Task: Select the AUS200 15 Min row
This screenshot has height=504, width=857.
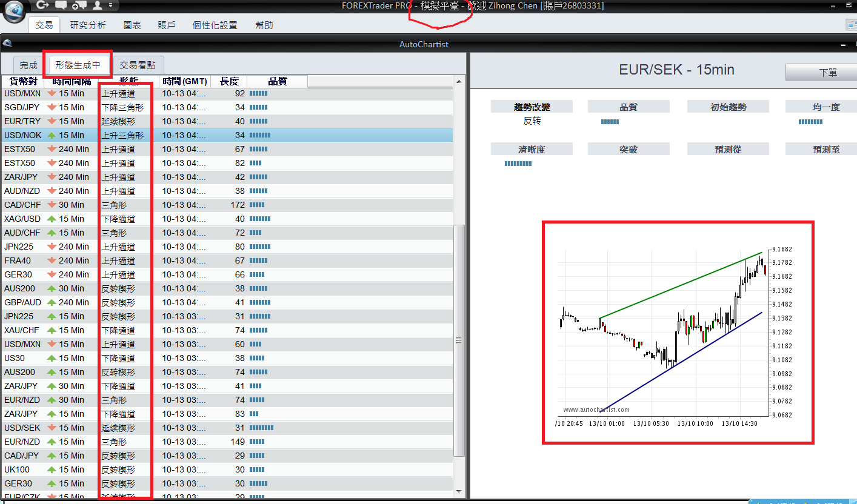Action: [x=227, y=372]
